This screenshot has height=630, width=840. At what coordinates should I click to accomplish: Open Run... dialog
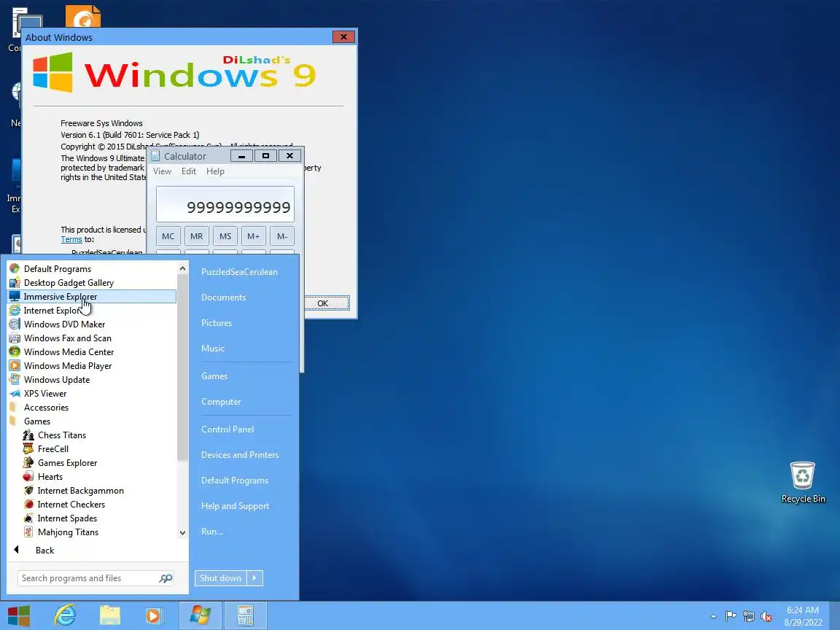coord(212,532)
